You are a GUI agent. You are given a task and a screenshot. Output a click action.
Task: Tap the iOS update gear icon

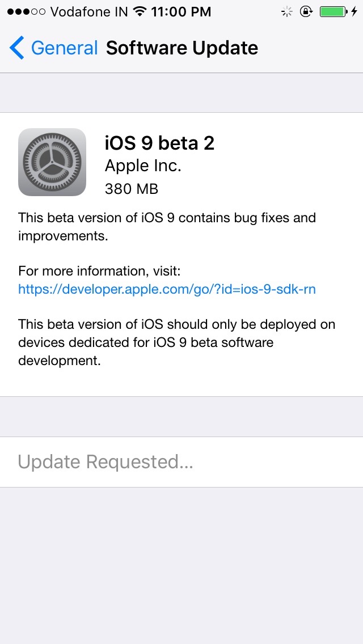(x=52, y=162)
